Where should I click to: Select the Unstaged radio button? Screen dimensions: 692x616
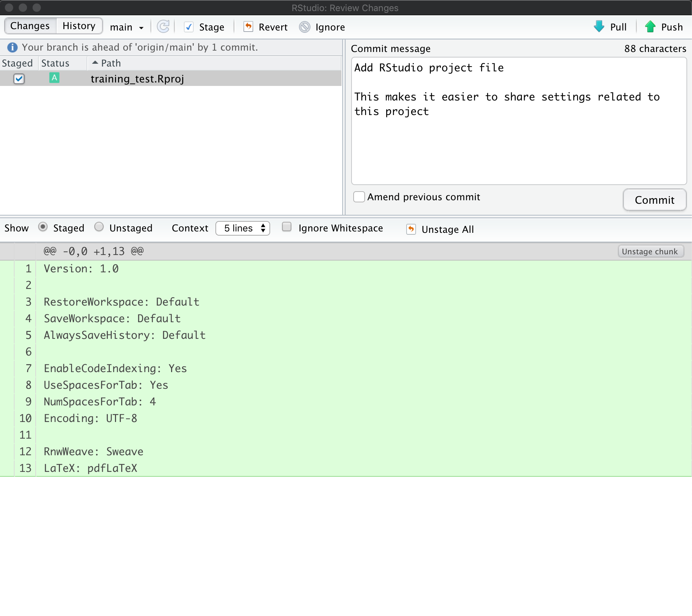point(99,228)
